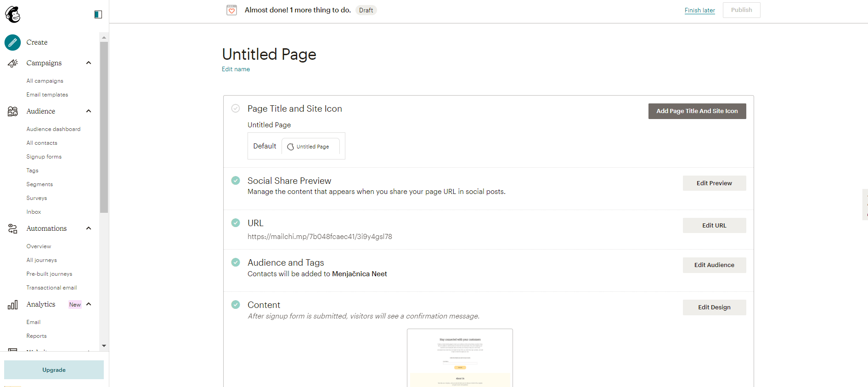
Task: Click the Edit Preview button
Action: pyautogui.click(x=714, y=183)
